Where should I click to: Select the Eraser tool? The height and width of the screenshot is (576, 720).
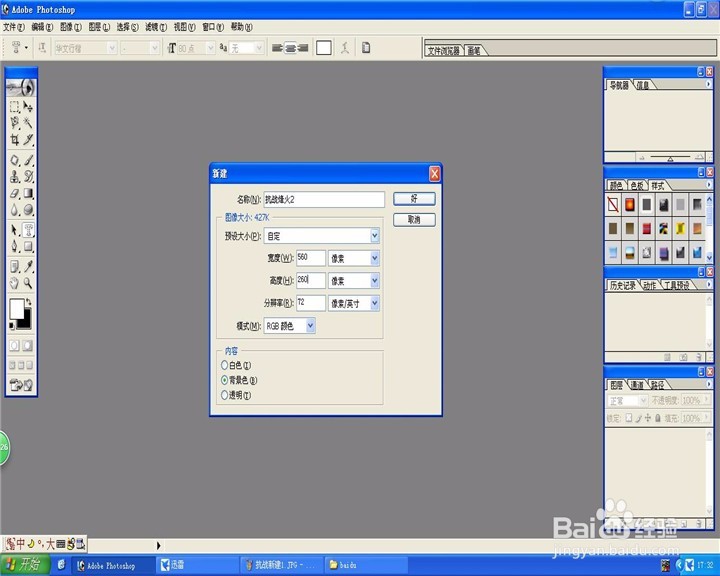[15, 193]
